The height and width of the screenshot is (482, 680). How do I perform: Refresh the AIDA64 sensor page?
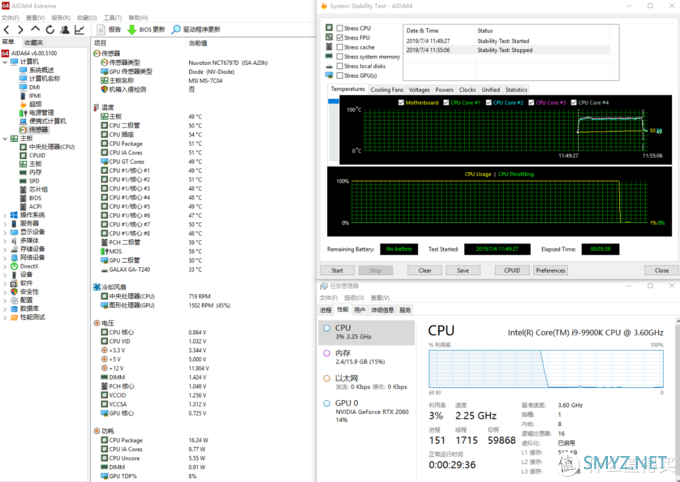tap(50, 30)
